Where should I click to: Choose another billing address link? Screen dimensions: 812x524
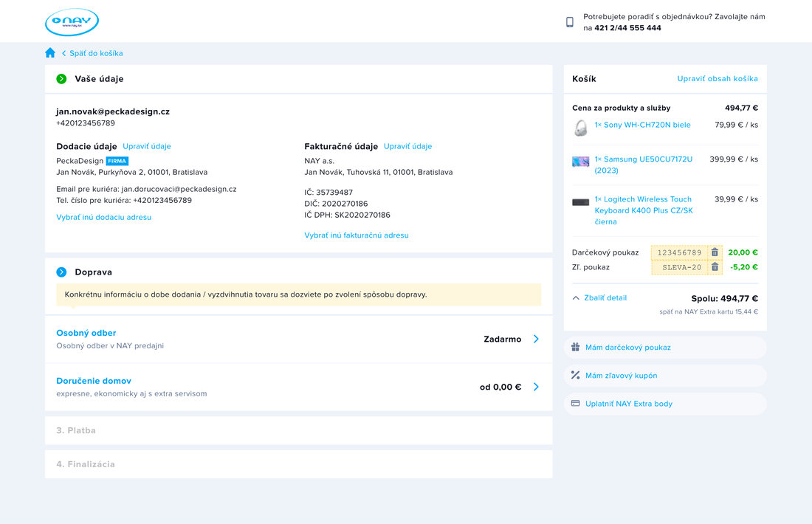click(x=357, y=235)
